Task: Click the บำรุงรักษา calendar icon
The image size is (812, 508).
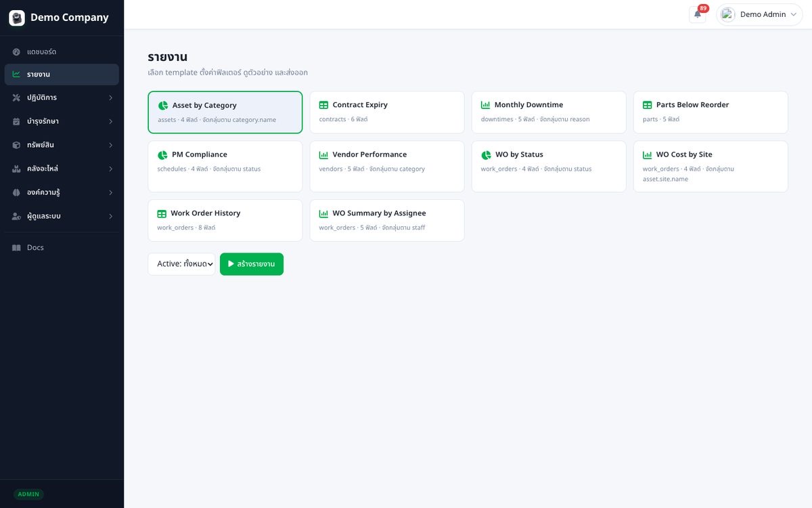Action: tap(16, 121)
